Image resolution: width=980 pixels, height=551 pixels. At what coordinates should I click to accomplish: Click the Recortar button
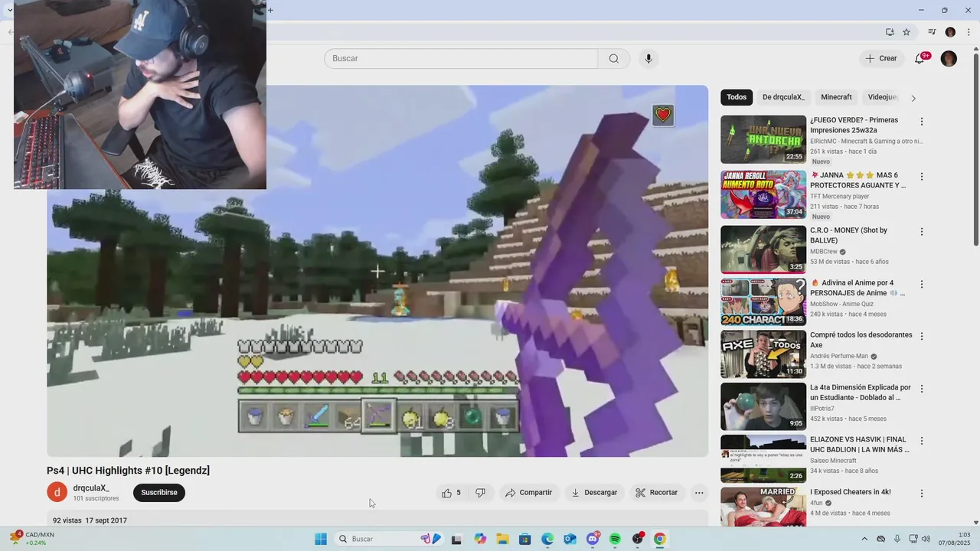pos(658,493)
